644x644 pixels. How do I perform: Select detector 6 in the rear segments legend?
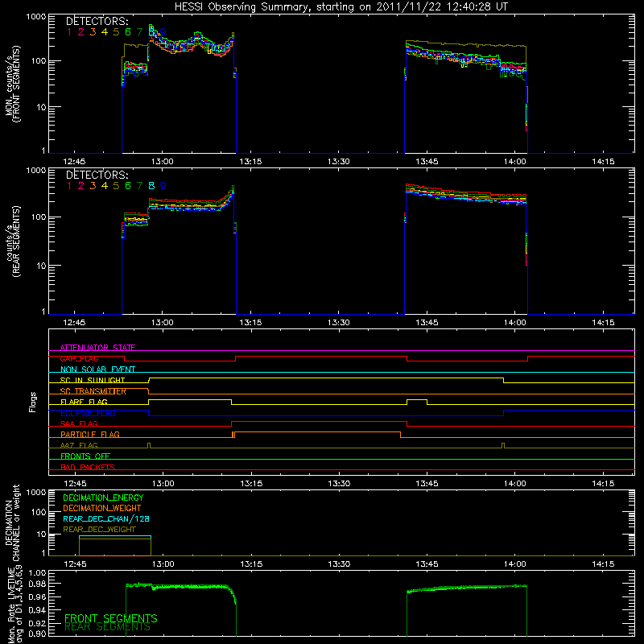(128, 186)
